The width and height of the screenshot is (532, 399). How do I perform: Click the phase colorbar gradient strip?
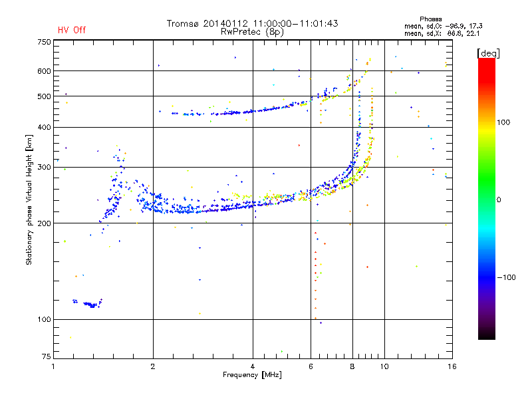point(487,198)
